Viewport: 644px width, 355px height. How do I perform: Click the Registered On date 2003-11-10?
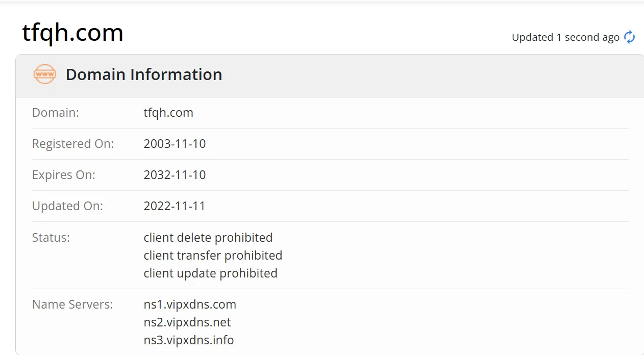175,144
